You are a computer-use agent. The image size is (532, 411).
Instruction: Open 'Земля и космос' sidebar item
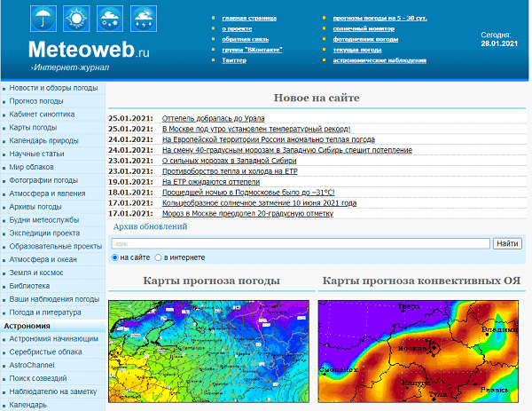point(36,273)
